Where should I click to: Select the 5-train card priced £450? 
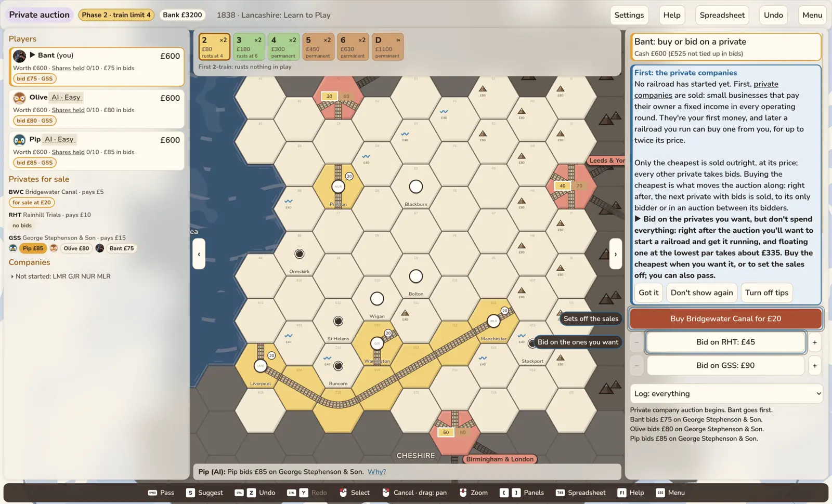tap(318, 47)
